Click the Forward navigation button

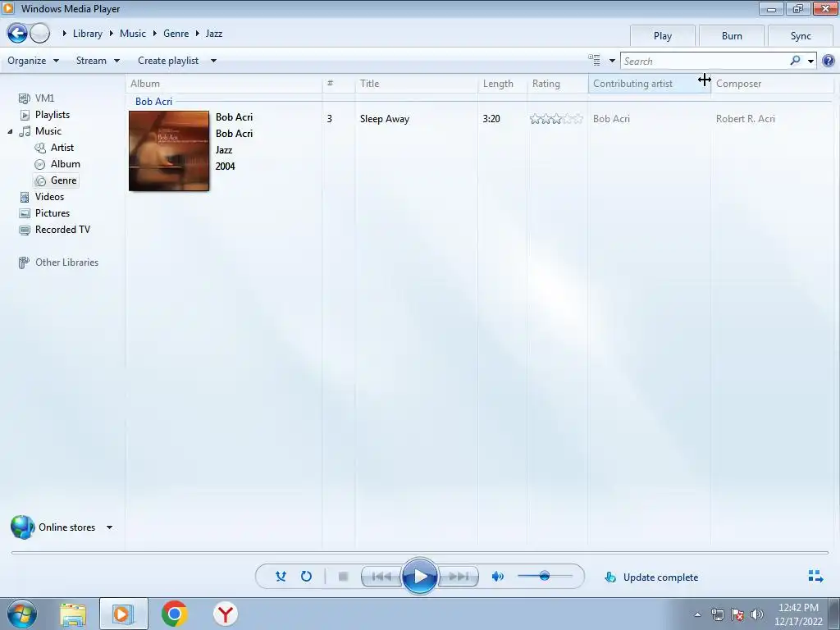click(39, 33)
